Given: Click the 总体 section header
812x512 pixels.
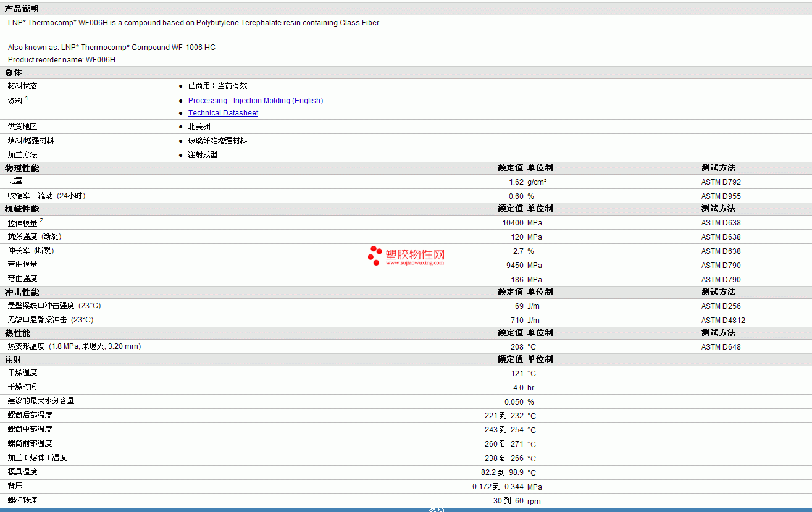Looking at the screenshot, I should (13, 73).
